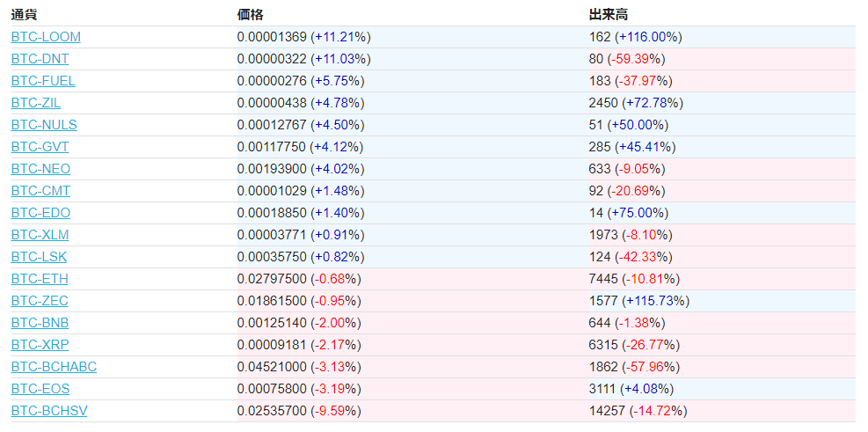Open the BTC-LOOM pair link
The image size is (868, 432).
click(x=46, y=37)
